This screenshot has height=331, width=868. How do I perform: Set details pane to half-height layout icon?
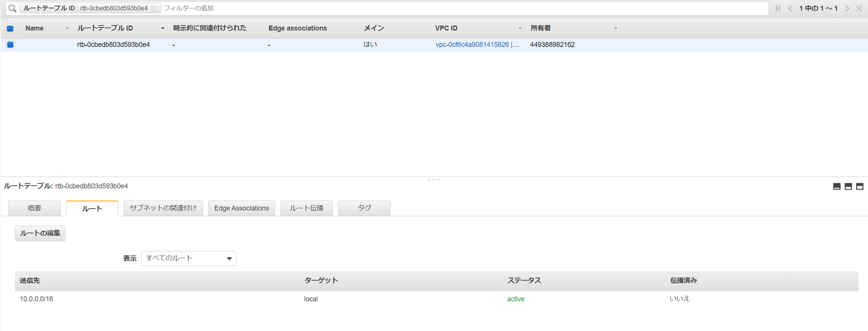pos(848,186)
